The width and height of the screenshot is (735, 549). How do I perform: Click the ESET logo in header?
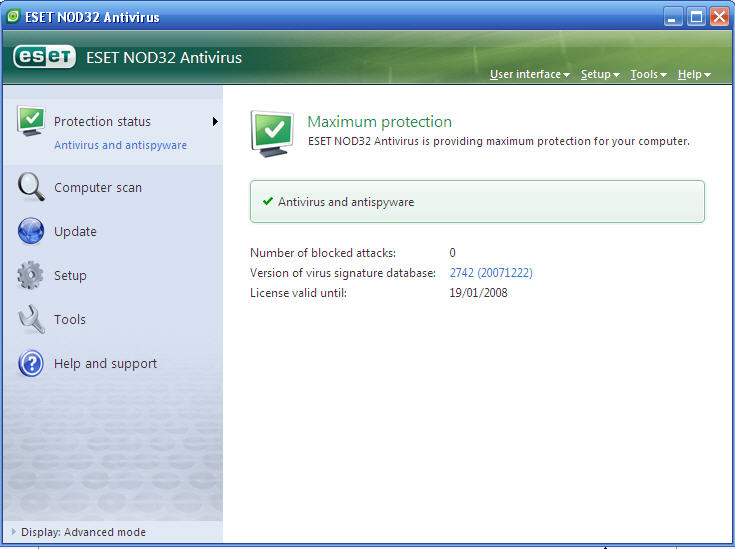(45, 57)
